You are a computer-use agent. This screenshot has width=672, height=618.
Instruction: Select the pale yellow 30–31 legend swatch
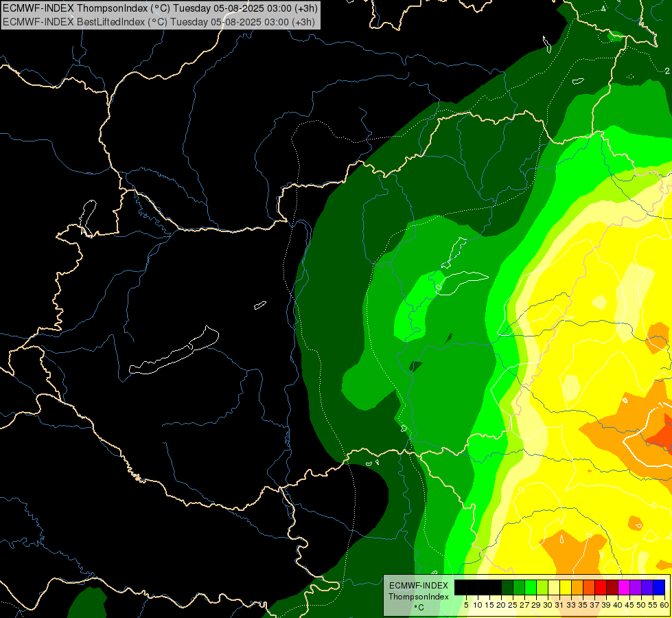554,588
